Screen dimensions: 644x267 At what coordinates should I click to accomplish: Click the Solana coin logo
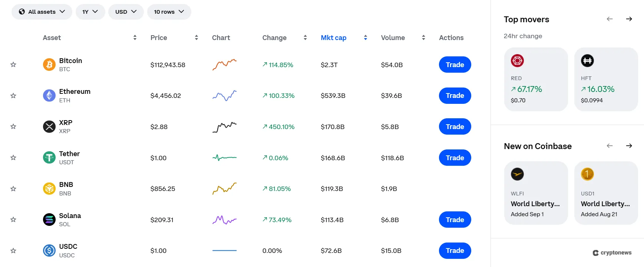(49, 220)
